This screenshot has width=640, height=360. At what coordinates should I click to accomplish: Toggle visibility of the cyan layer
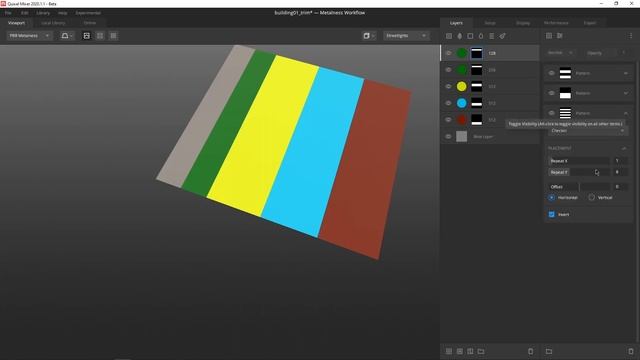pyautogui.click(x=449, y=103)
